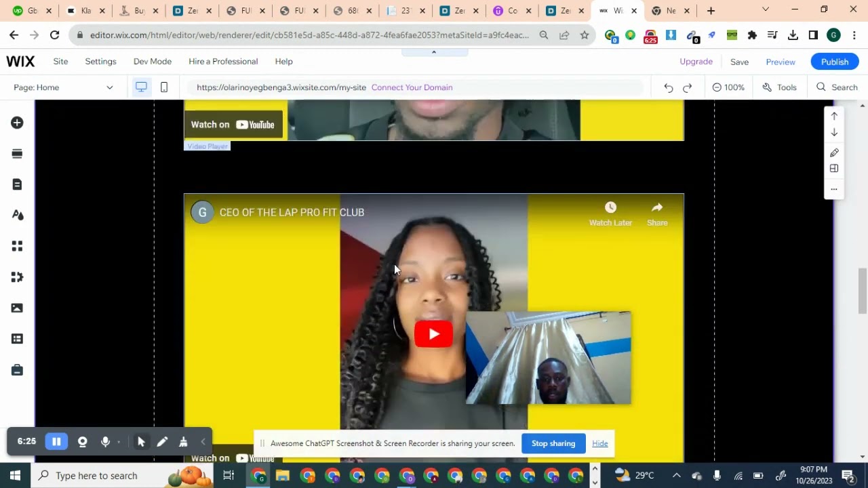This screenshot has height=488, width=868.
Task: Open section more options ellipsis
Action: [834, 189]
